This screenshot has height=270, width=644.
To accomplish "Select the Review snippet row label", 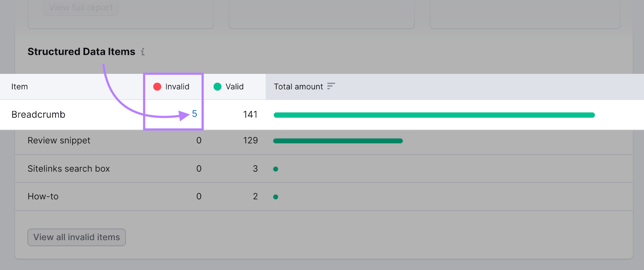I will 59,140.
